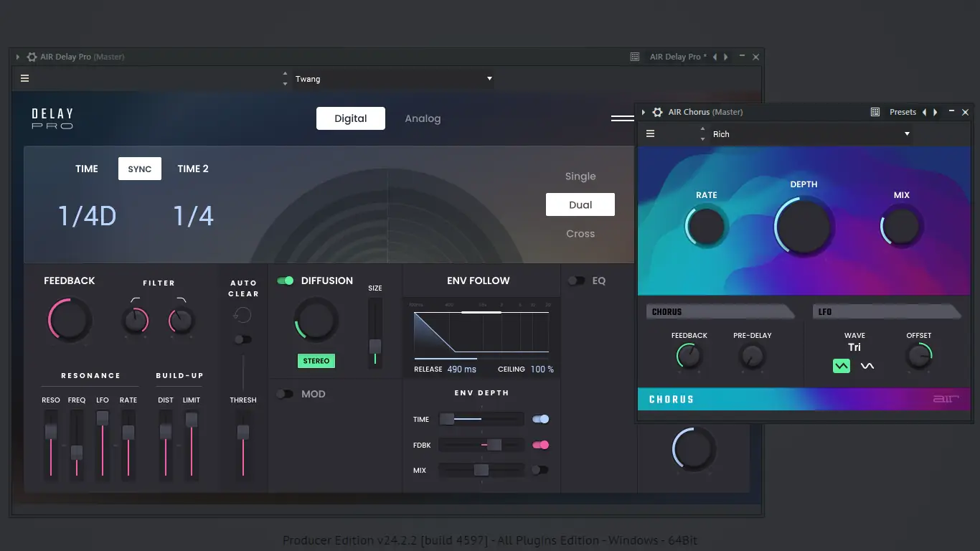Step to the previous preset above Twang

286,74
